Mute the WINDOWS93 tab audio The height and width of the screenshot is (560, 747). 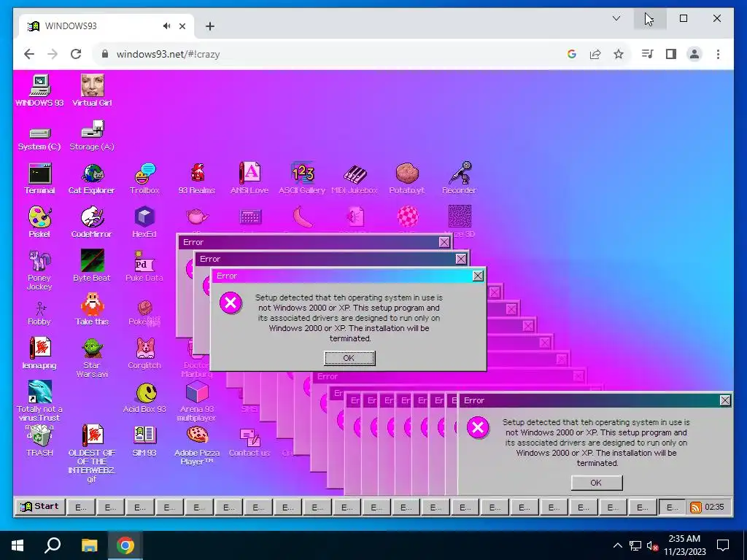pos(167,26)
